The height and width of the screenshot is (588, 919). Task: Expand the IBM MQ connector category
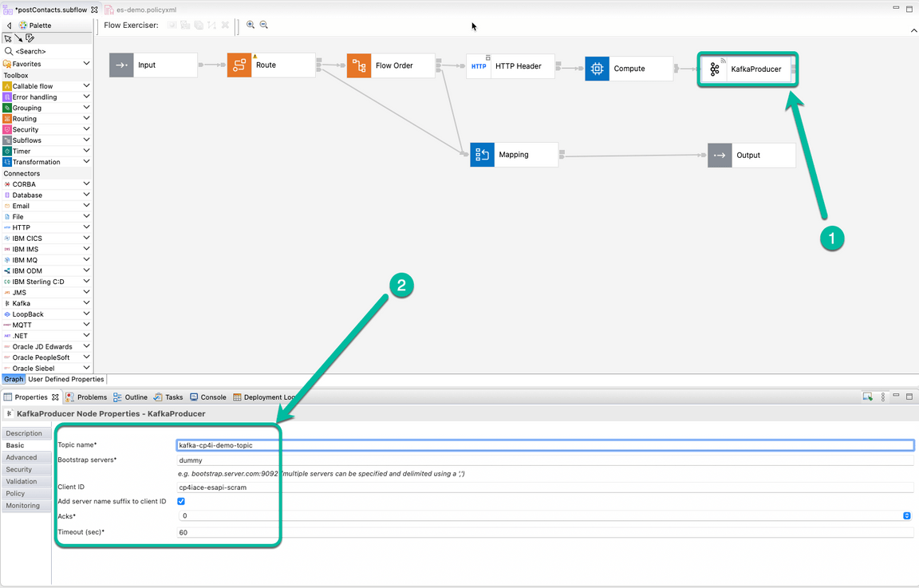coord(87,259)
